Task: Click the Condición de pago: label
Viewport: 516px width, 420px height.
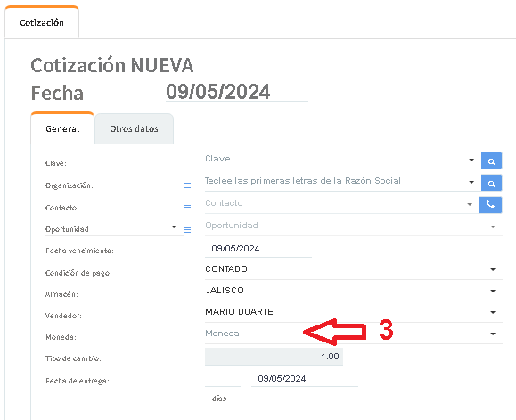Action: click(x=78, y=273)
